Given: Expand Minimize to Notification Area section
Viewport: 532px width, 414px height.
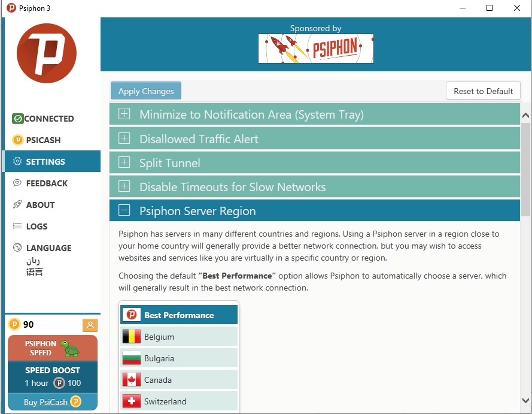Looking at the screenshot, I should click(x=315, y=114).
